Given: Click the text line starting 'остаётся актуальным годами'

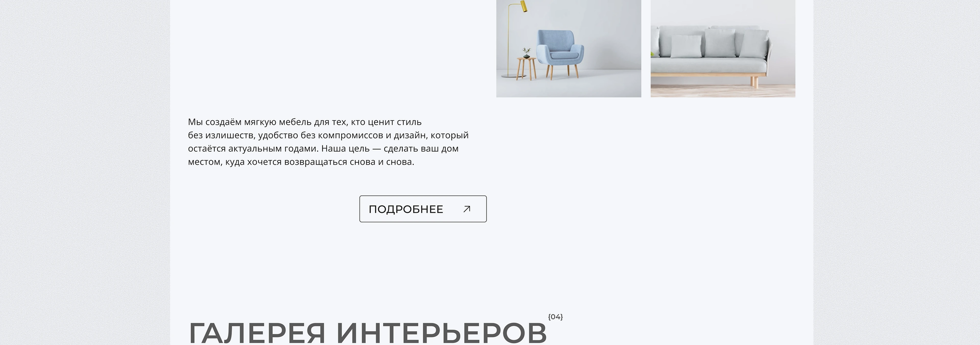Looking at the screenshot, I should [323, 149].
